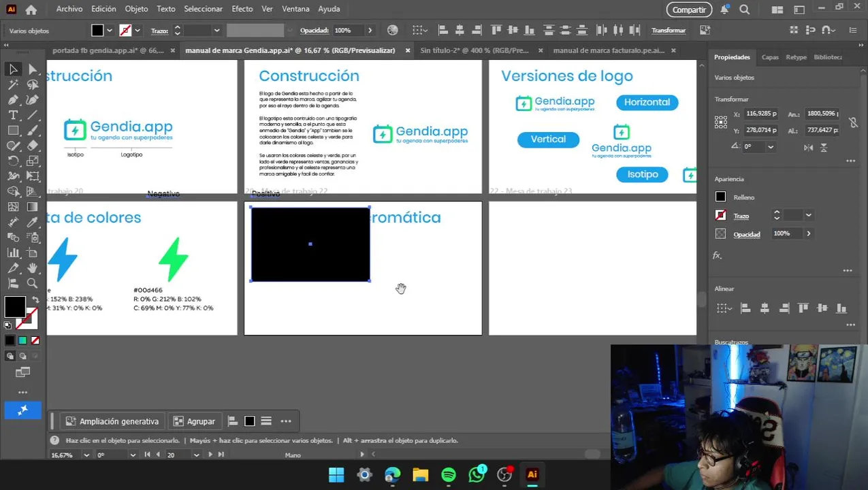The width and height of the screenshot is (868, 490).
Task: Click the Transformar link in the control bar
Action: click(x=669, y=30)
